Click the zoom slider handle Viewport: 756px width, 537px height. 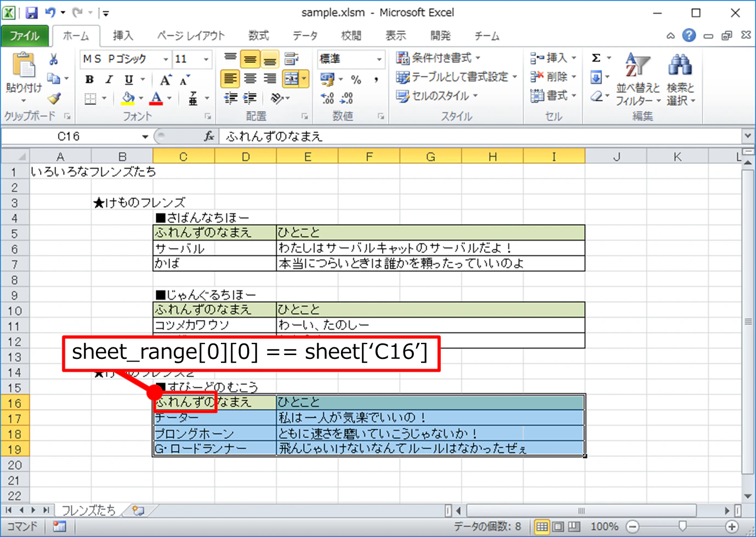pos(683,527)
